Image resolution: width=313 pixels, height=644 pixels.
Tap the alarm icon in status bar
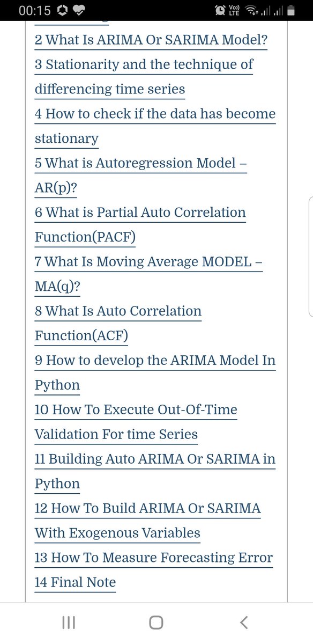point(220,10)
